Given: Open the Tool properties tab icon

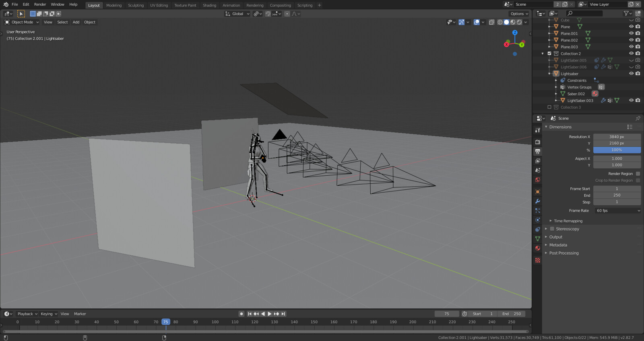Looking at the screenshot, I should pos(537,130).
